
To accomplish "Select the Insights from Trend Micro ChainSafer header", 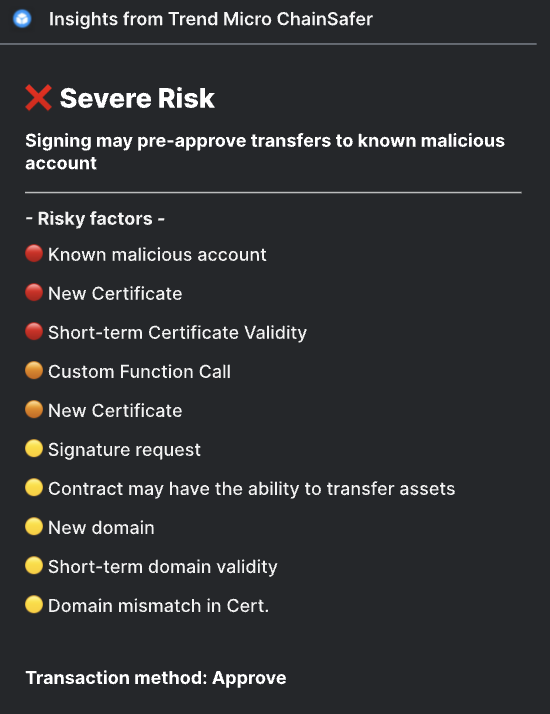I will click(211, 19).
